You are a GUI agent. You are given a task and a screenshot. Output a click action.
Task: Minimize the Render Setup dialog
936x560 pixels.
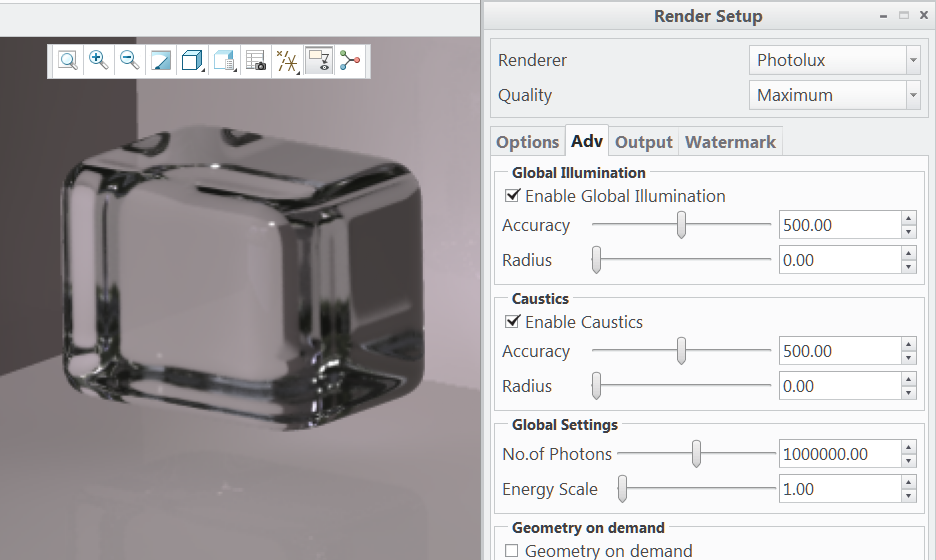(883, 16)
